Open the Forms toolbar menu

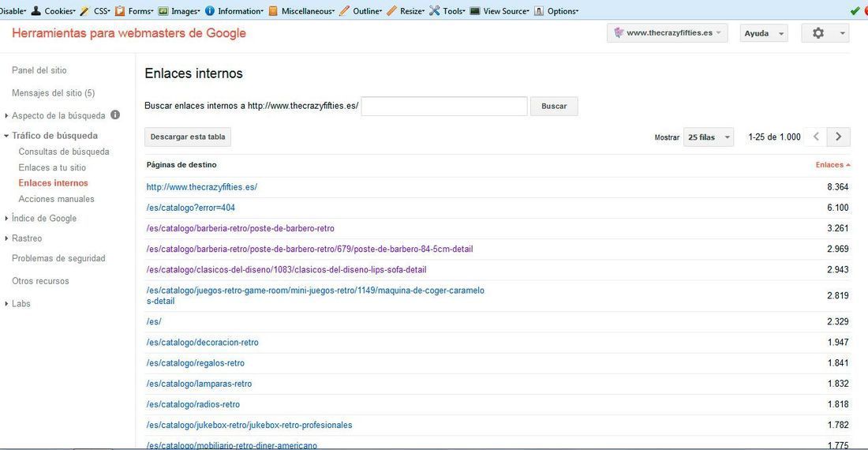click(140, 11)
